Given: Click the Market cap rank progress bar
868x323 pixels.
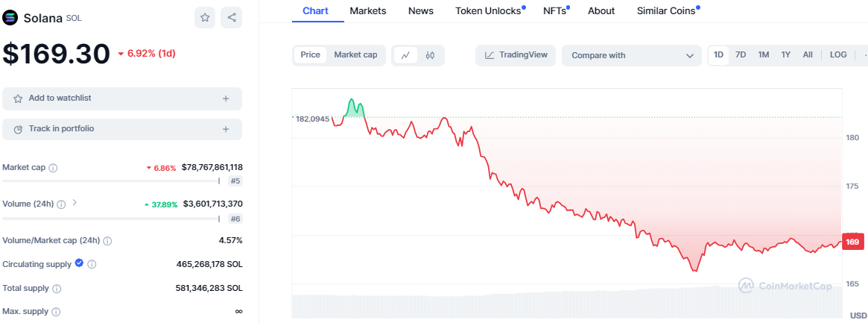Looking at the screenshot, I should [111, 181].
